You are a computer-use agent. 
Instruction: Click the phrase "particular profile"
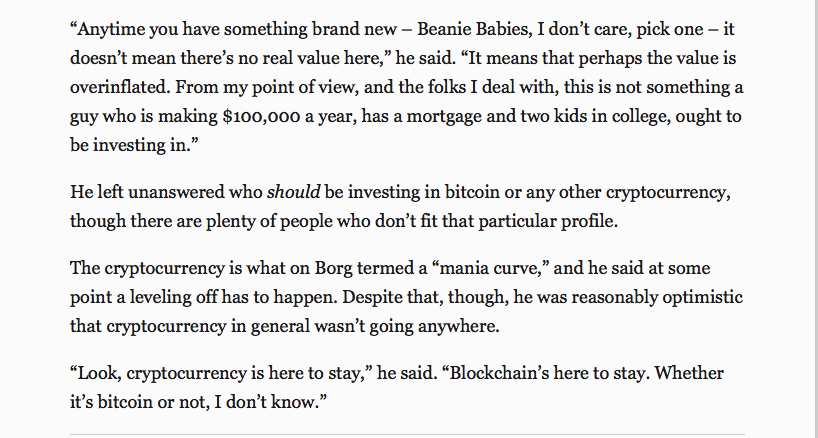coord(548,222)
